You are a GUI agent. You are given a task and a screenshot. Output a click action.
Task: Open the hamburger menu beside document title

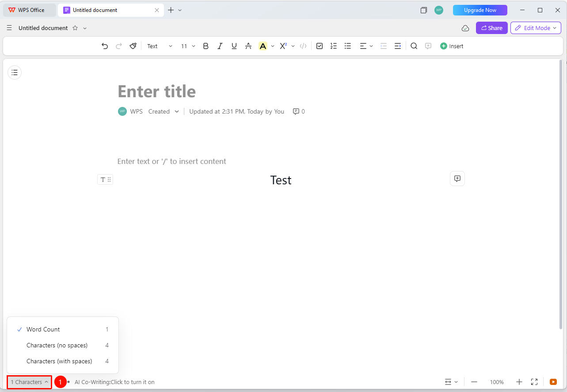click(x=9, y=28)
